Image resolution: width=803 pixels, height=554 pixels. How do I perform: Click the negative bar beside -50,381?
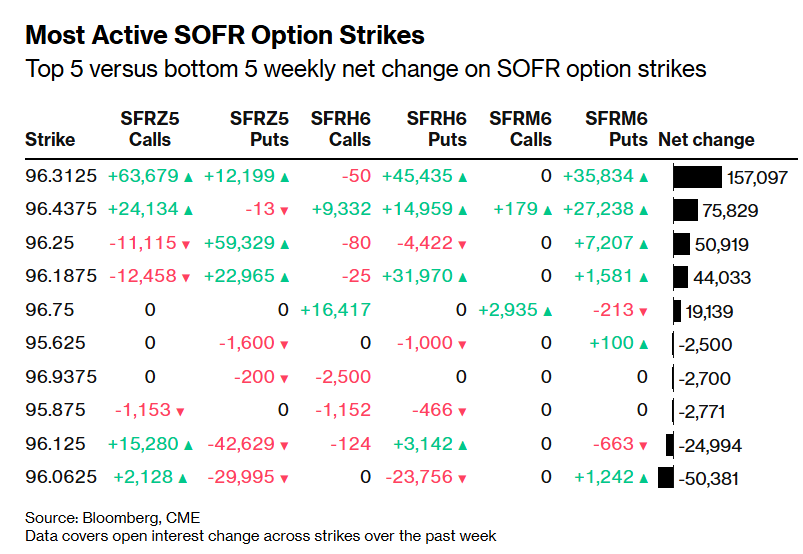pyautogui.click(x=666, y=479)
